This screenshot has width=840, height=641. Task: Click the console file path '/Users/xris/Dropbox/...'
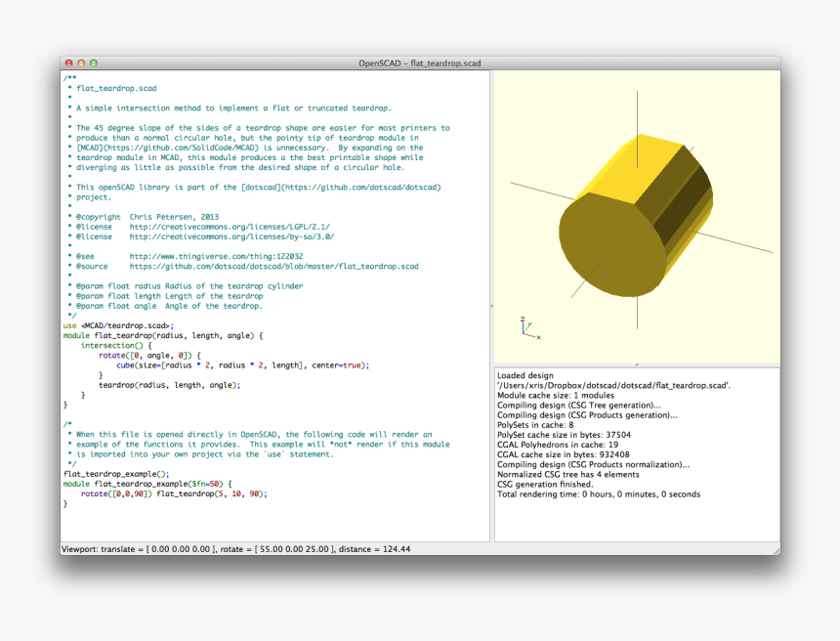pos(614,385)
